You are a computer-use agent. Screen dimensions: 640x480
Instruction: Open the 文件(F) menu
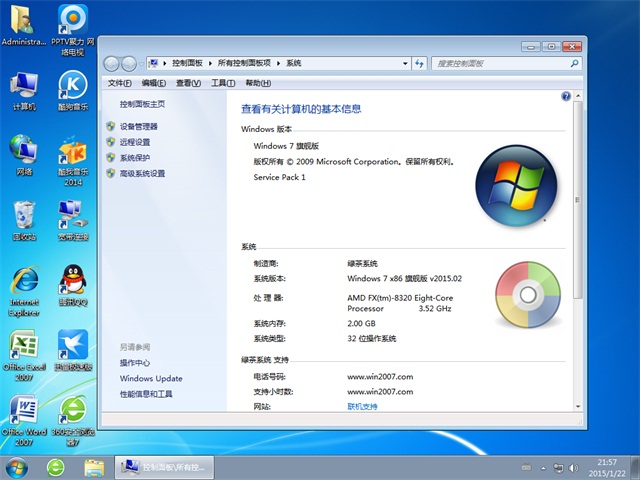(119, 83)
